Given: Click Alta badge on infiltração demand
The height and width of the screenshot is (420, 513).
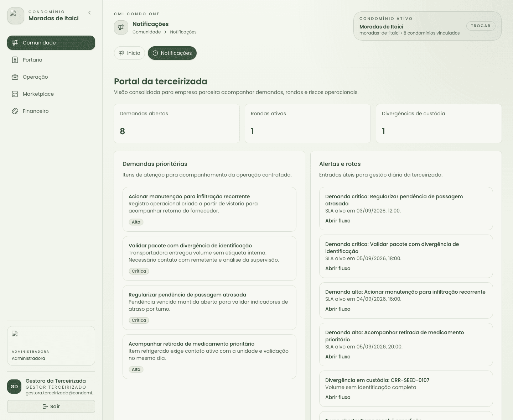Looking at the screenshot, I should coord(136,222).
